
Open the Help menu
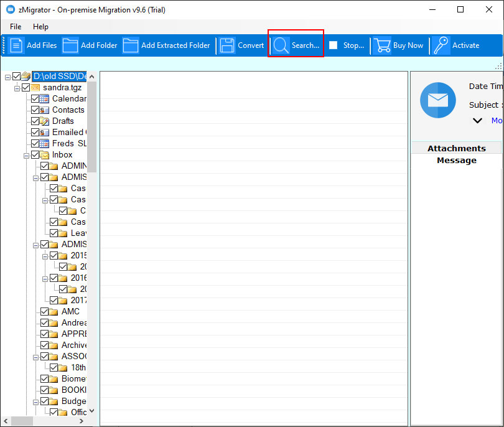pyautogui.click(x=40, y=27)
